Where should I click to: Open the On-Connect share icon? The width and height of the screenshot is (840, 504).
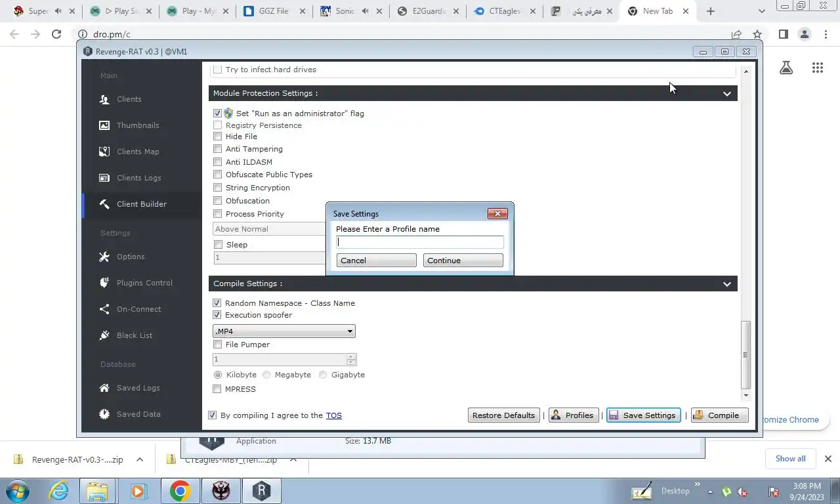[x=104, y=309]
